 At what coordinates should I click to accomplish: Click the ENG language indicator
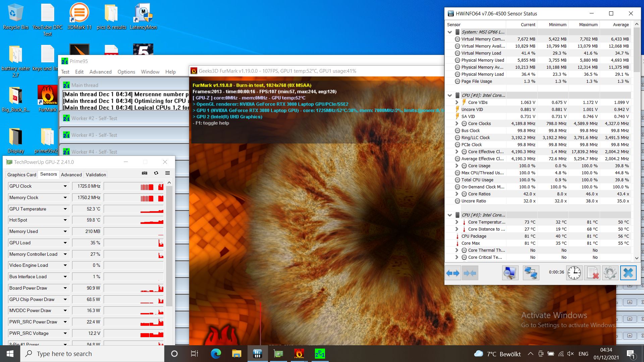click(583, 354)
